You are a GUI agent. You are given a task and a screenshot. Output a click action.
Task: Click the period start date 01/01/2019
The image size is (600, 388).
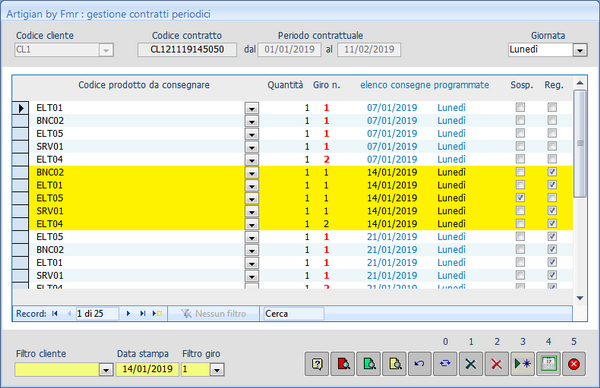click(x=289, y=50)
